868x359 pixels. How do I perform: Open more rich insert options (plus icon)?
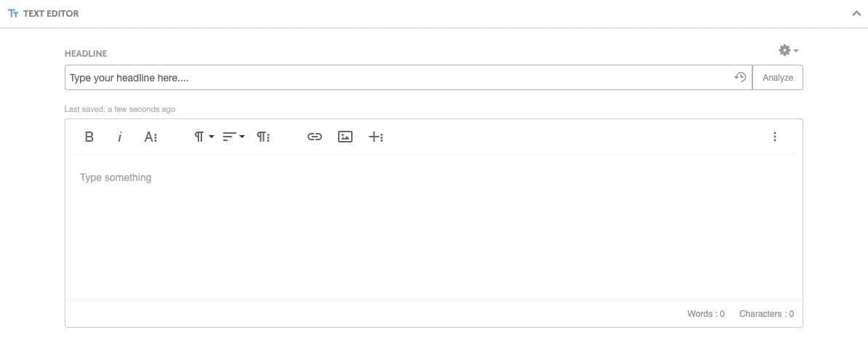(x=376, y=137)
